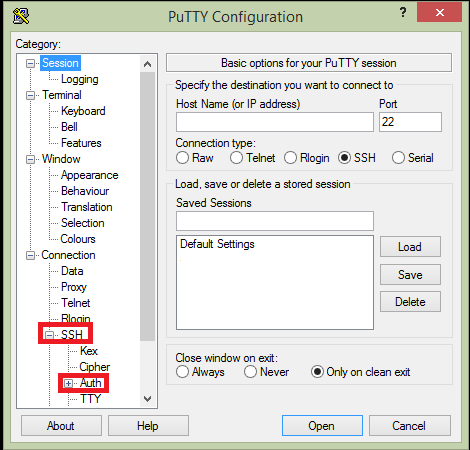Select SSH connection type
The width and height of the screenshot is (470, 450).
click(344, 158)
